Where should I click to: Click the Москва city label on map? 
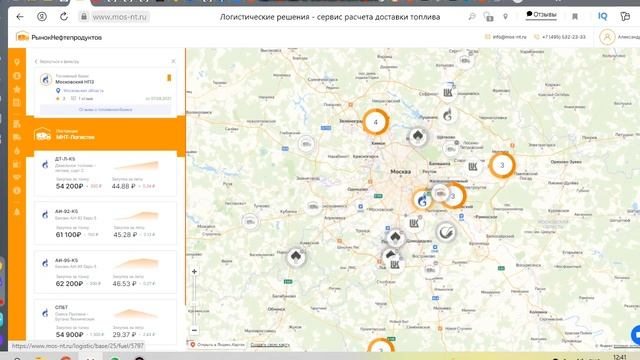400,172
